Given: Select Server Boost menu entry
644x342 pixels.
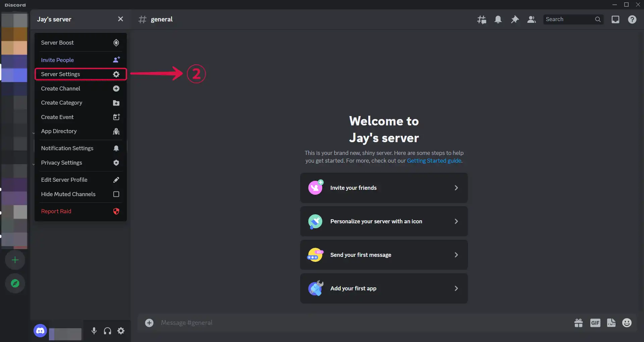Looking at the screenshot, I should (x=80, y=43).
